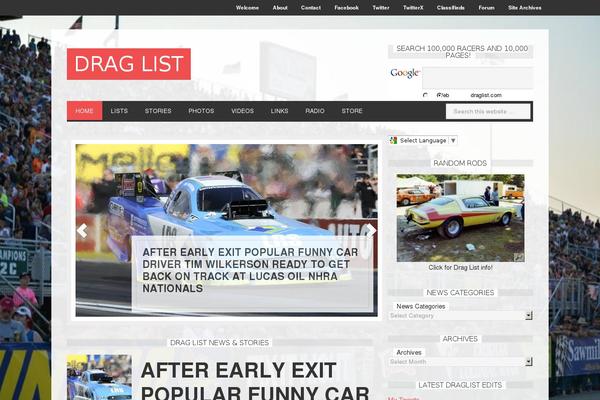Screen dimensions: 600x400
Task: Open the LISTS menu item
Action: [119, 111]
